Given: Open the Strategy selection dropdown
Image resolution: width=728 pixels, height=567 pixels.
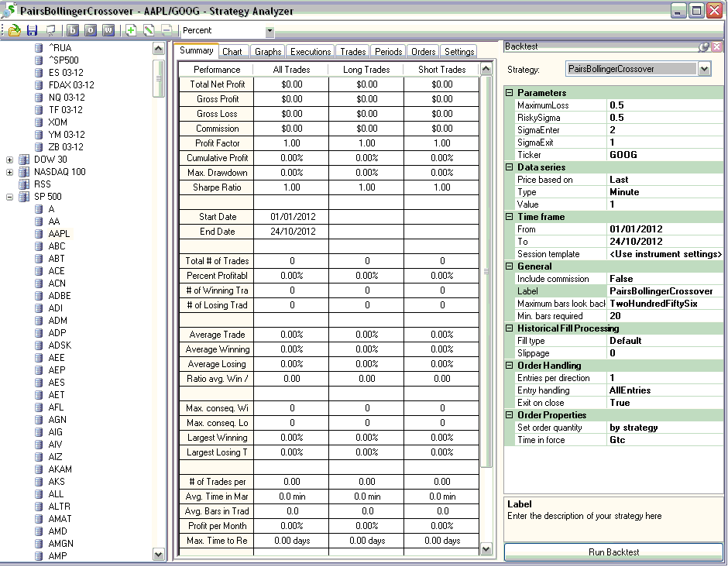Looking at the screenshot, I should tap(703, 69).
